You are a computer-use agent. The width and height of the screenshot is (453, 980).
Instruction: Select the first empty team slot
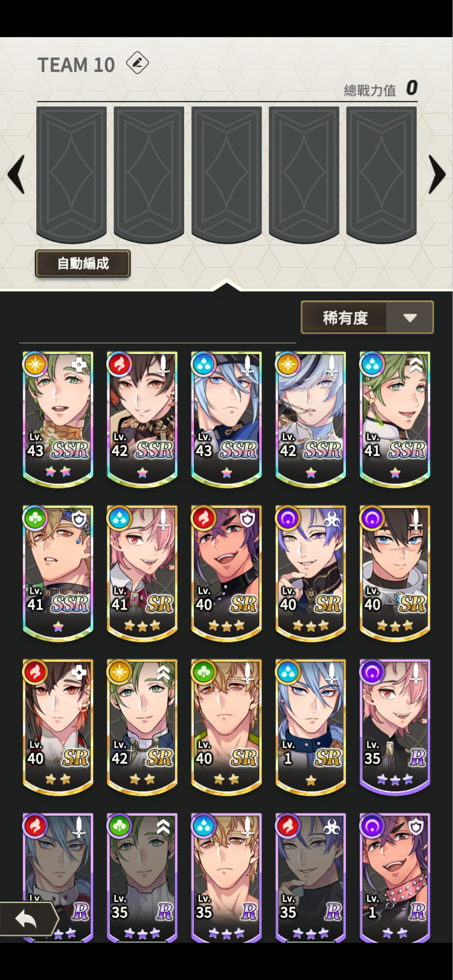(72, 175)
